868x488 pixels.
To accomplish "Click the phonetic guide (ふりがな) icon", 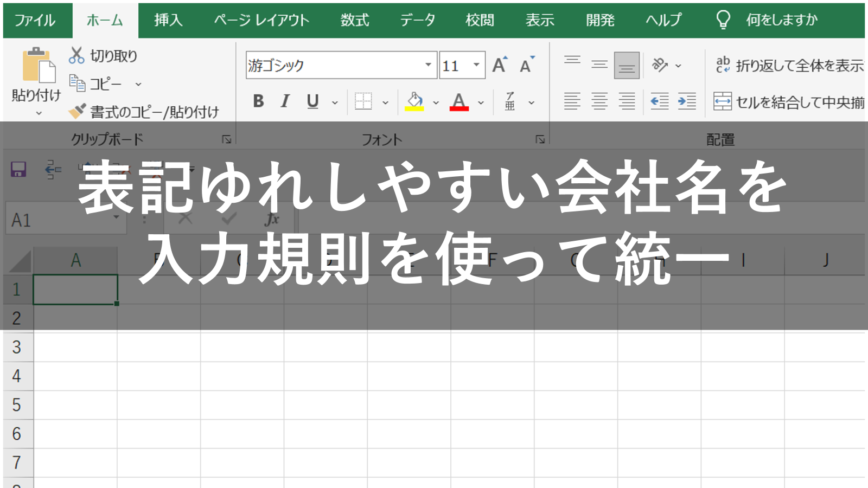I will (510, 101).
